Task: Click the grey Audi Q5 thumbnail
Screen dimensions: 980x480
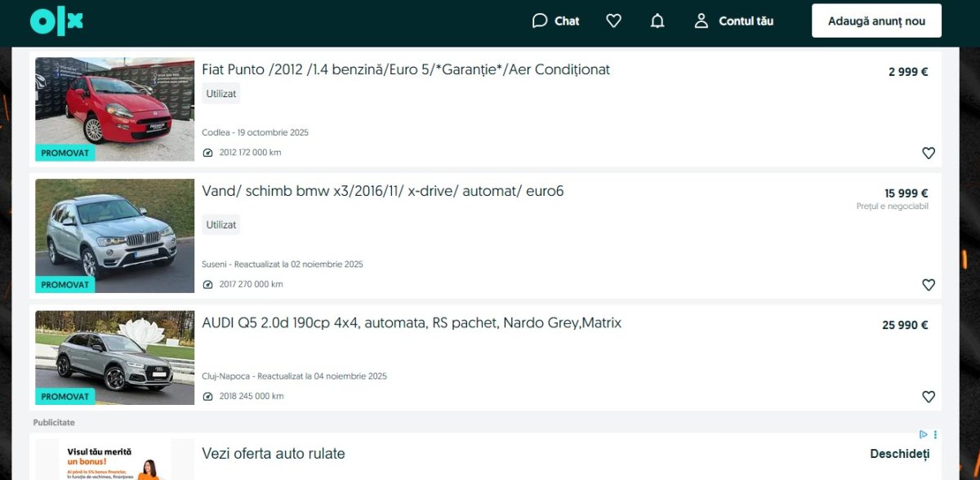Action: pos(114,358)
